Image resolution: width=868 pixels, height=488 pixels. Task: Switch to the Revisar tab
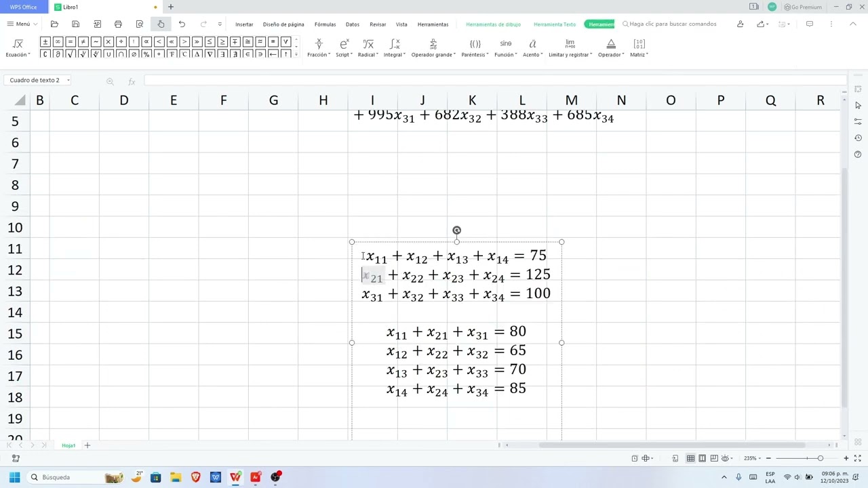point(378,24)
